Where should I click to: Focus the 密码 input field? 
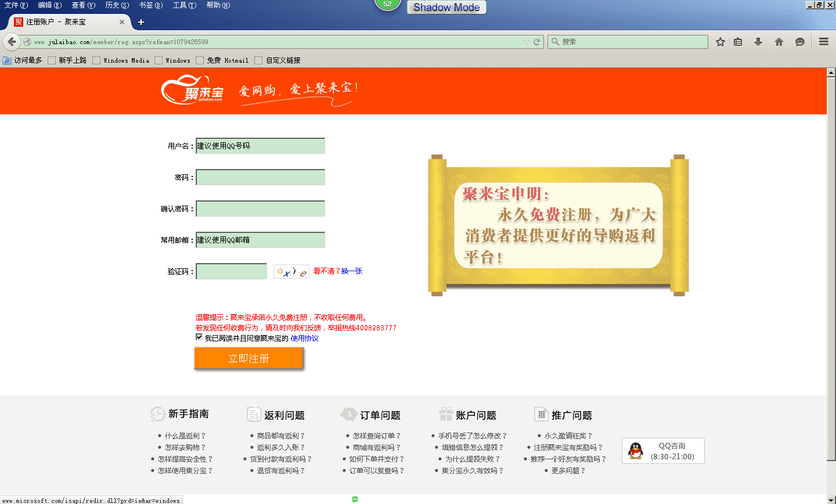tap(260, 177)
